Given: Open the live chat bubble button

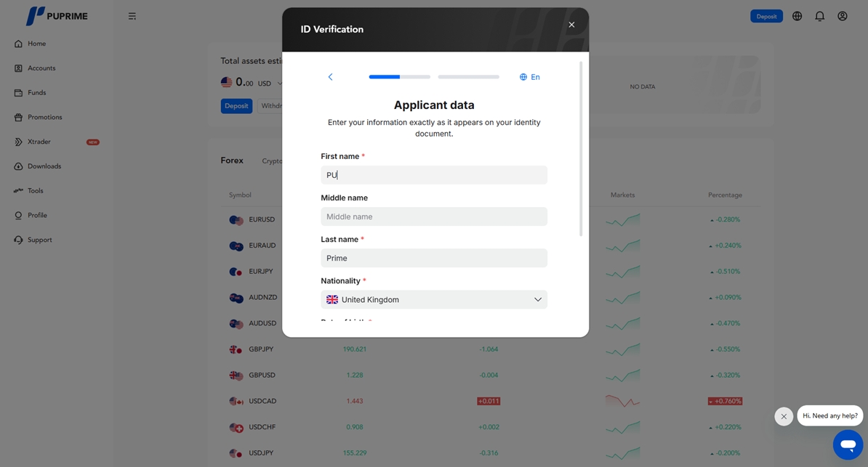Looking at the screenshot, I should [x=847, y=444].
